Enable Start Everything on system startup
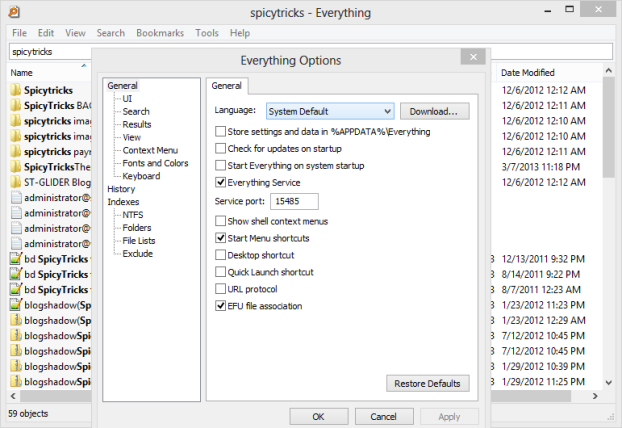Viewport: 622px width, 428px height. point(220,165)
